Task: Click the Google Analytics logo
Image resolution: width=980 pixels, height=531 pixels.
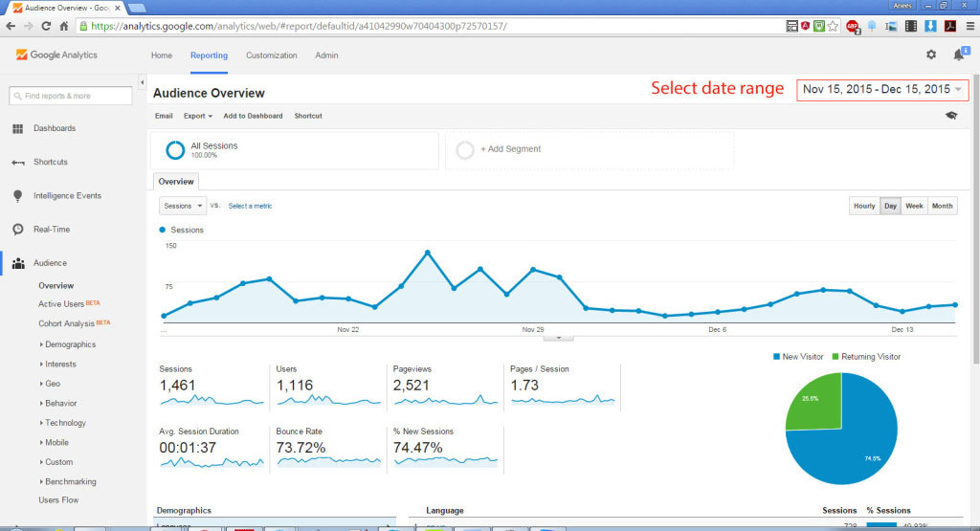Action: pyautogui.click(x=56, y=55)
